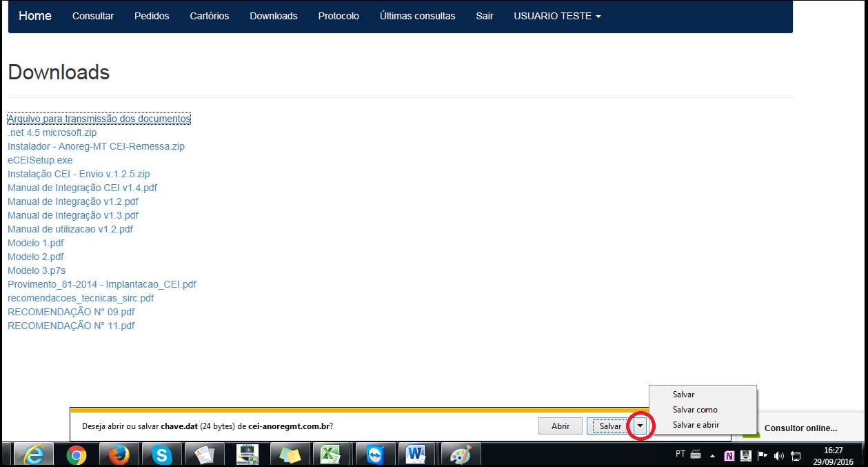868x467 pixels.
Task: Open the documents app icon next to Skype
Action: point(204,455)
